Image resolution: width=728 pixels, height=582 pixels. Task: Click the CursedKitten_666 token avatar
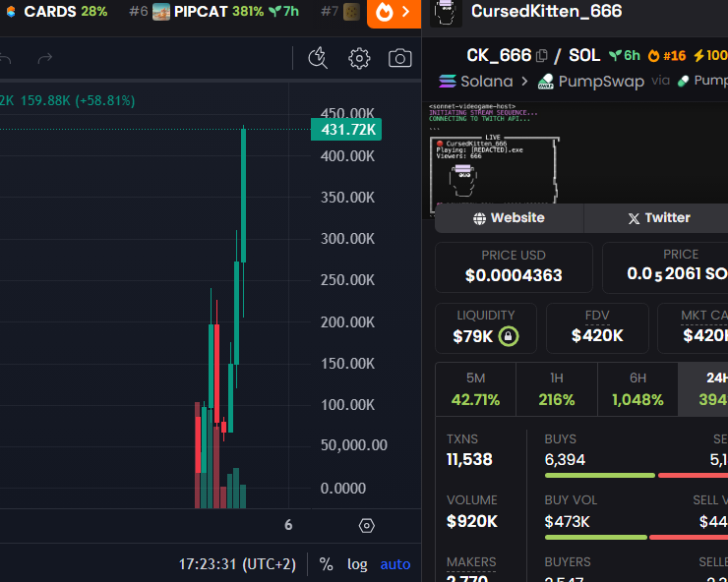coord(446,13)
